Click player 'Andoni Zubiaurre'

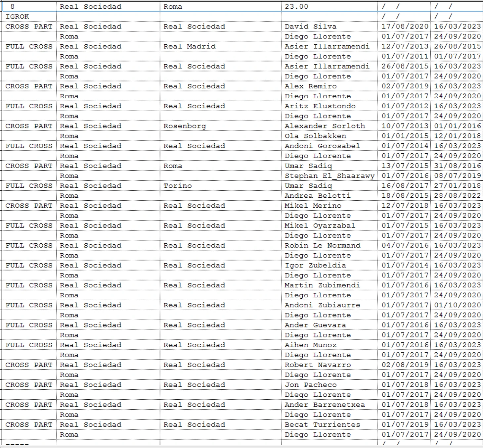click(323, 305)
